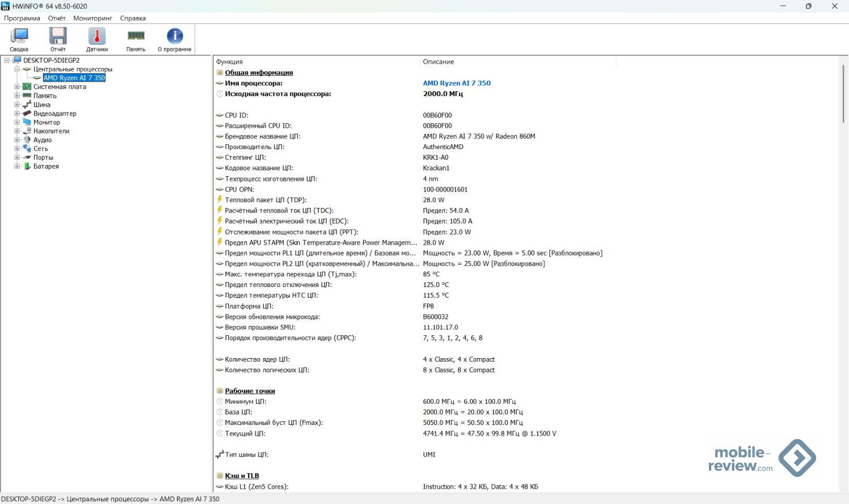This screenshot has height=504, width=849.
Task: Select Системная плата motherboard icon in tree
Action: point(27,87)
